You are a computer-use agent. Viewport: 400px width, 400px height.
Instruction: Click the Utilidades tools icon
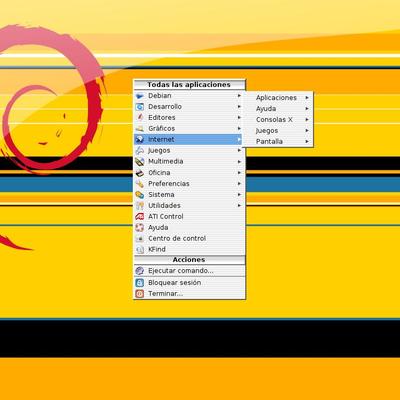click(x=140, y=206)
